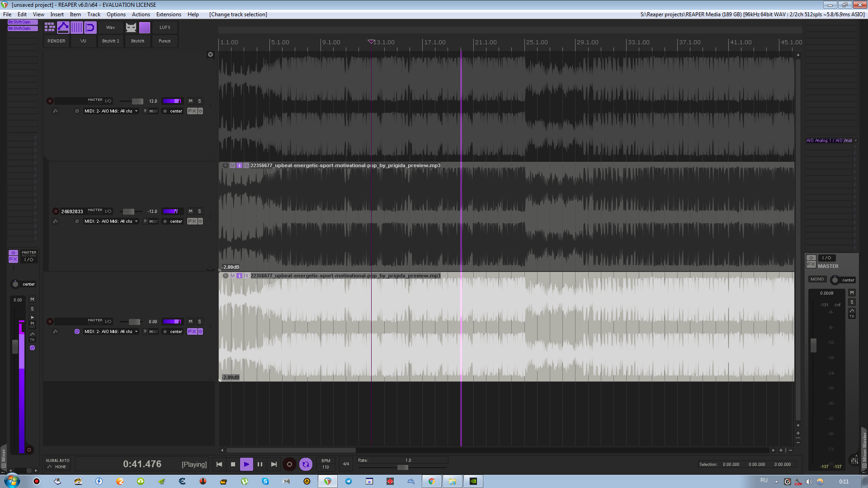Click the LUFS toolbar button
The image size is (868, 488).
(165, 28)
